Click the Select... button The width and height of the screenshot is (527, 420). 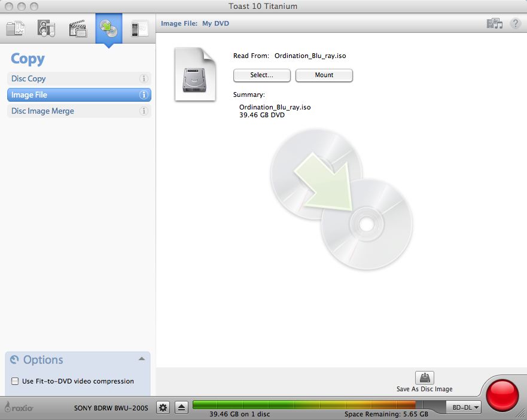click(261, 75)
